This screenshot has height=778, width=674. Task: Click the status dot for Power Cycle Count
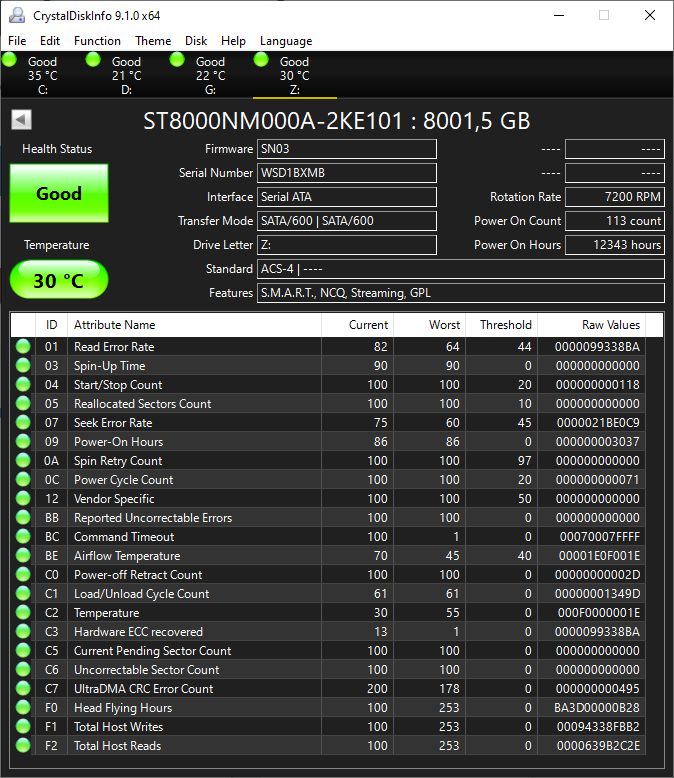tap(23, 479)
